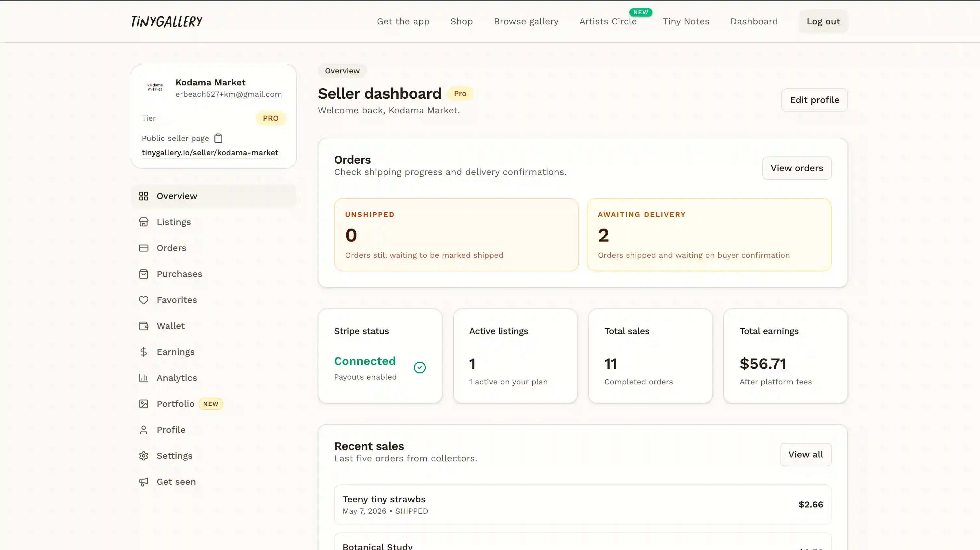The width and height of the screenshot is (980, 550).
Task: Click the Settings gear icon
Action: click(143, 456)
